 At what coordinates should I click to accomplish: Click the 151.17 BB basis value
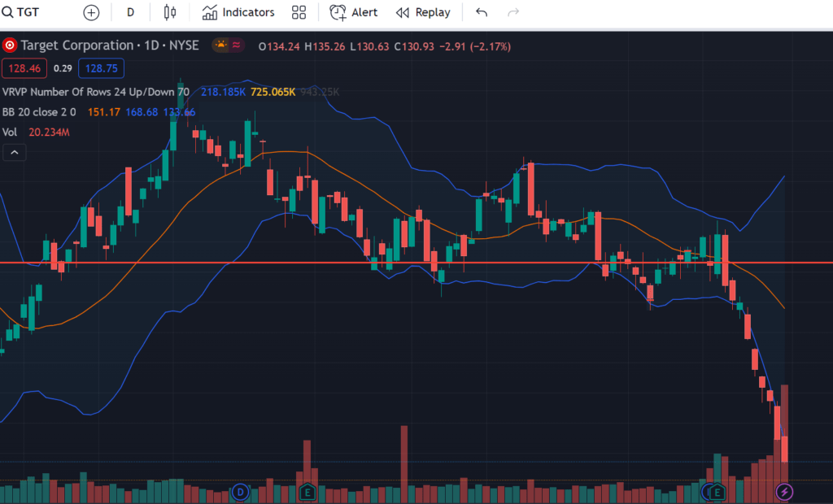pos(104,112)
